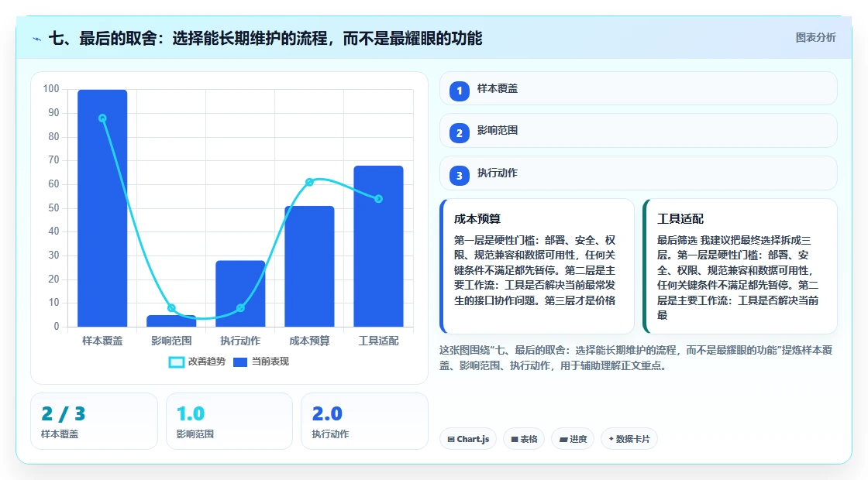Click the x-axis label 样本覆盖
This screenshot has height=480, width=868.
point(102,341)
